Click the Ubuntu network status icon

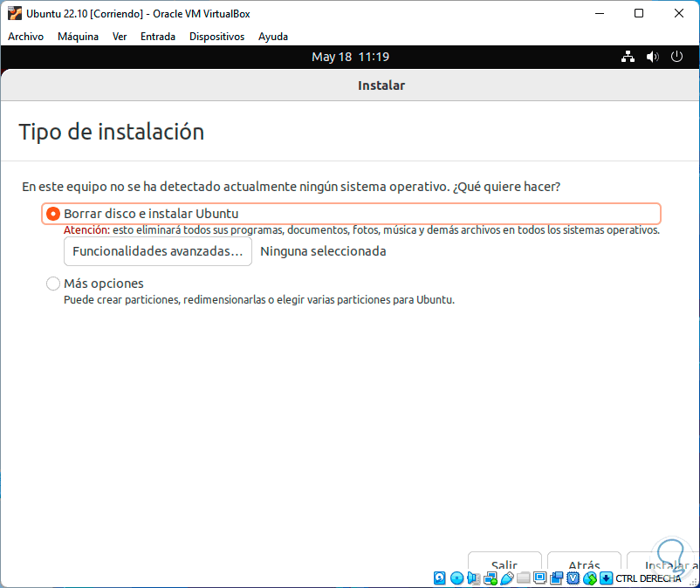point(628,57)
